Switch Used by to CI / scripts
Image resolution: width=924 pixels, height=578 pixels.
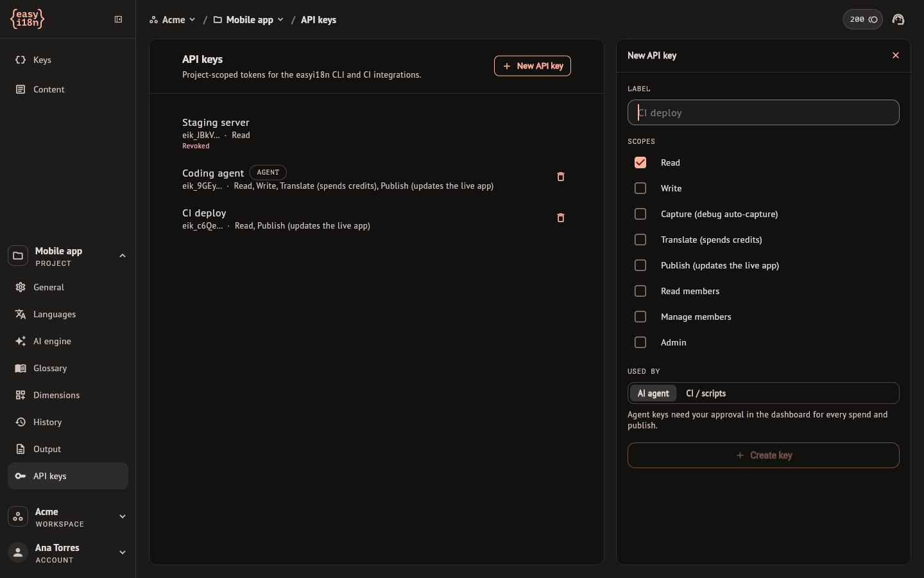pyautogui.click(x=706, y=393)
